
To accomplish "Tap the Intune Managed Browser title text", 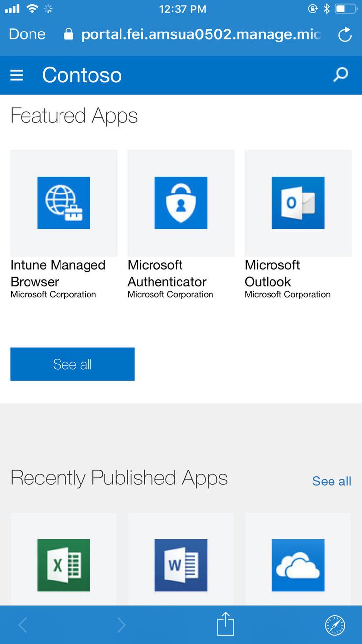I will pyautogui.click(x=58, y=273).
